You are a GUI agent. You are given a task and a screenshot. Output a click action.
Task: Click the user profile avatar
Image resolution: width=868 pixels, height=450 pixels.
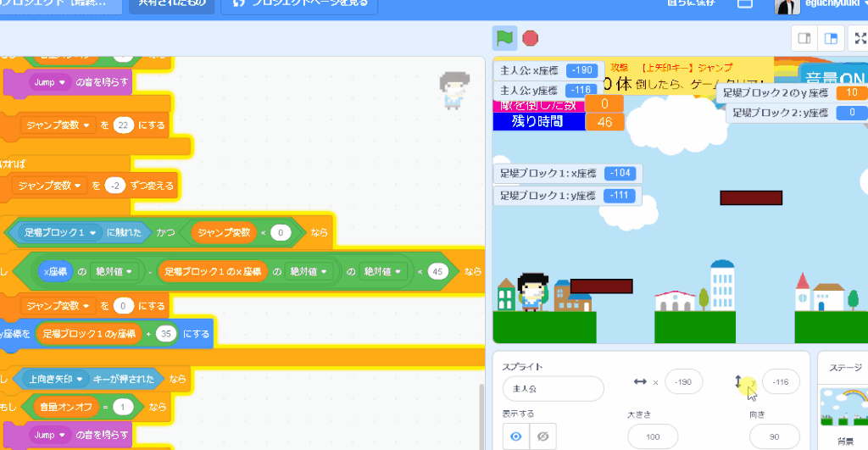(787, 5)
